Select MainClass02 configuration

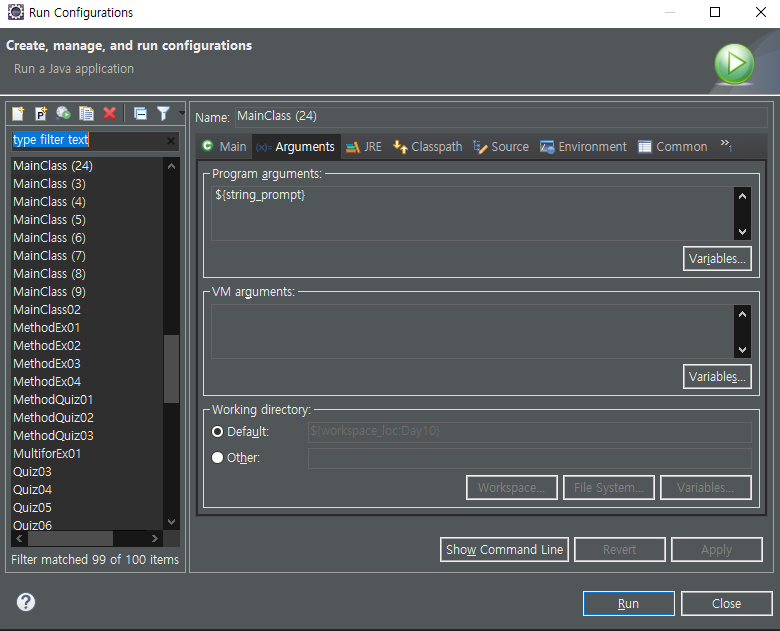click(x=47, y=310)
